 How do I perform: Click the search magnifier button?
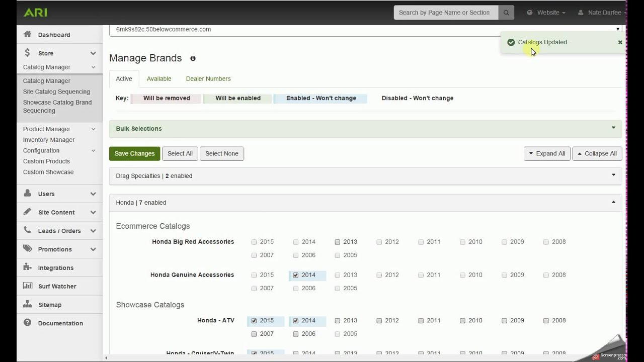pos(506,13)
